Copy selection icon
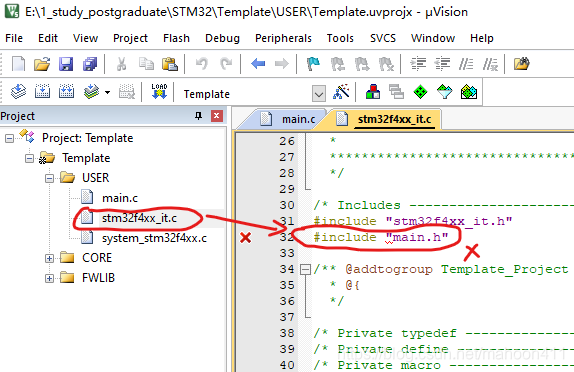The height and width of the screenshot is (372, 574). pyautogui.click(x=146, y=64)
